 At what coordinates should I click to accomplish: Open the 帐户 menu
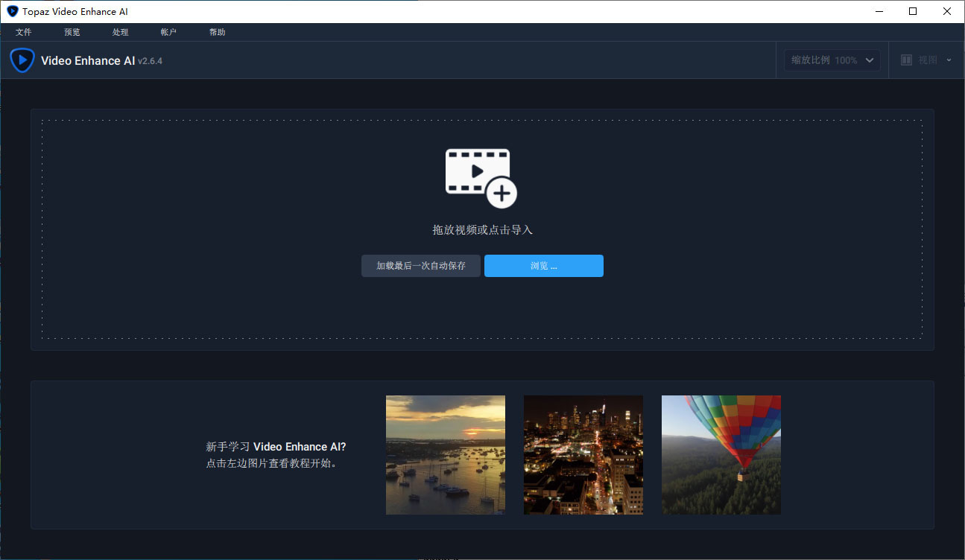[168, 32]
